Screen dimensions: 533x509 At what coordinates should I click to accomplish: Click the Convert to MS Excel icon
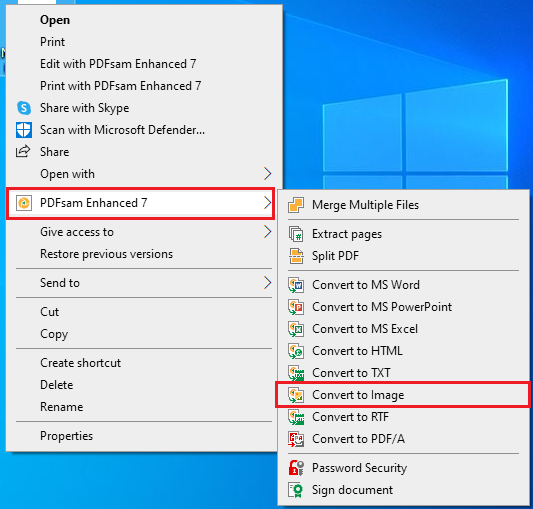click(x=296, y=329)
